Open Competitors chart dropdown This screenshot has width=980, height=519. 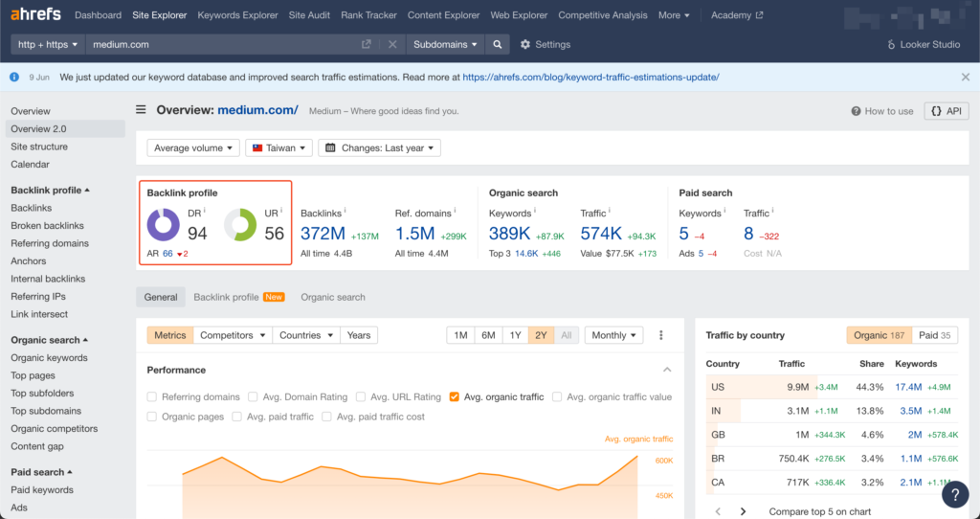coord(233,335)
